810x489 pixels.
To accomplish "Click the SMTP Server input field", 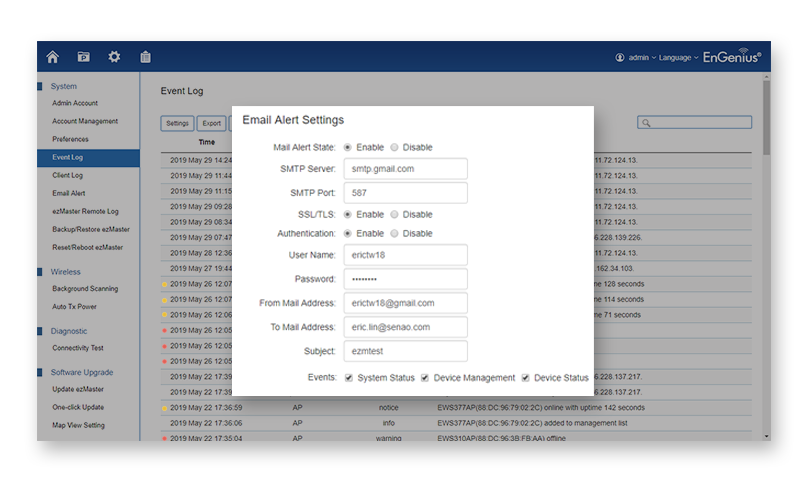I will click(405, 169).
